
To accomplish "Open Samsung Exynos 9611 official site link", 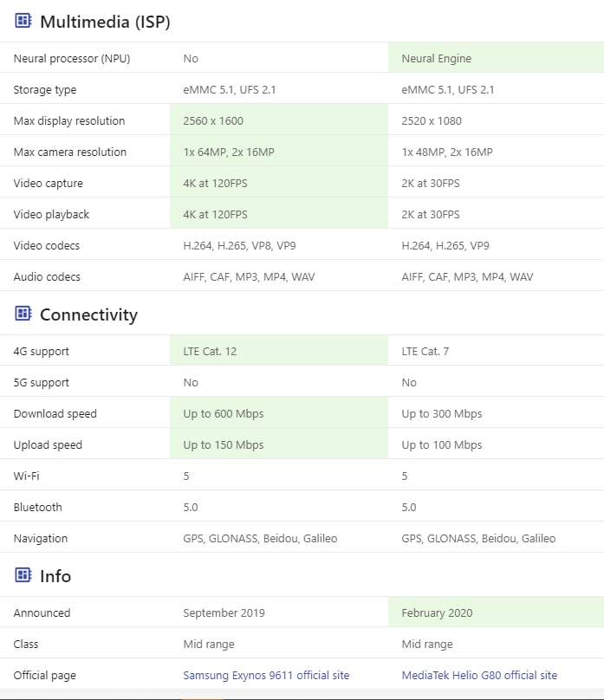I will pos(266,675).
